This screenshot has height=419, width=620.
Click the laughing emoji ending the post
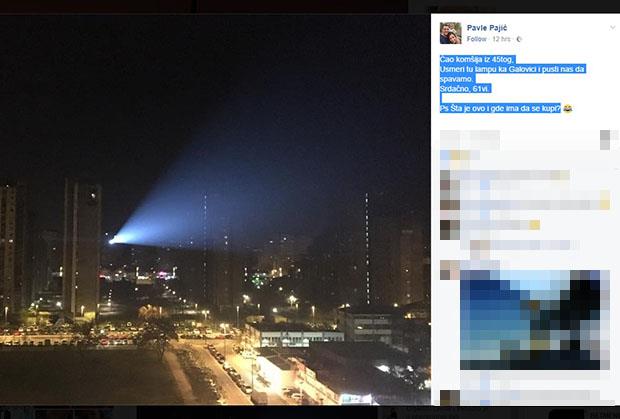click(x=568, y=108)
